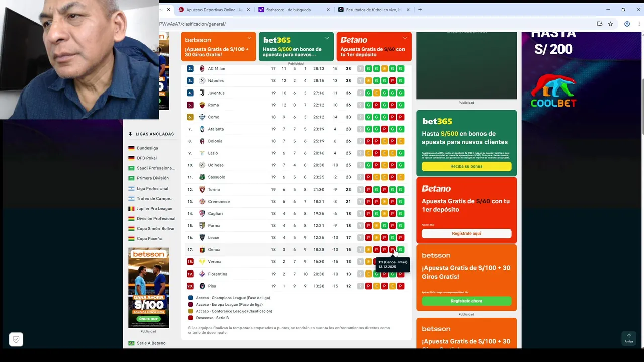Click the Lecce club crest
Screen dimensions: 644x362
point(202,238)
